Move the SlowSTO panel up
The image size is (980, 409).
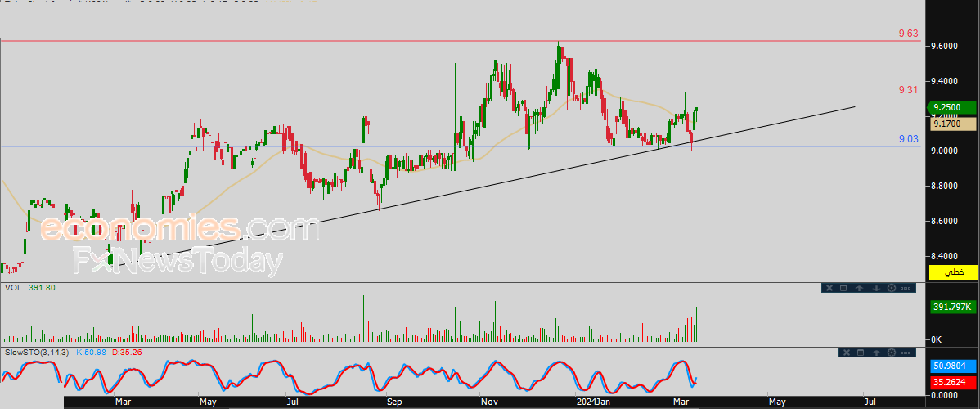click(876, 353)
